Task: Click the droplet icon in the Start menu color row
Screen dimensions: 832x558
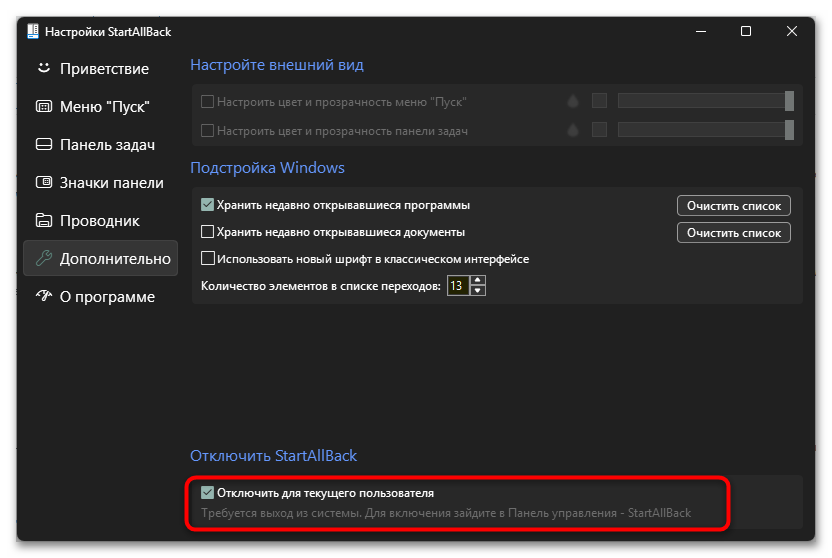Action: (573, 101)
